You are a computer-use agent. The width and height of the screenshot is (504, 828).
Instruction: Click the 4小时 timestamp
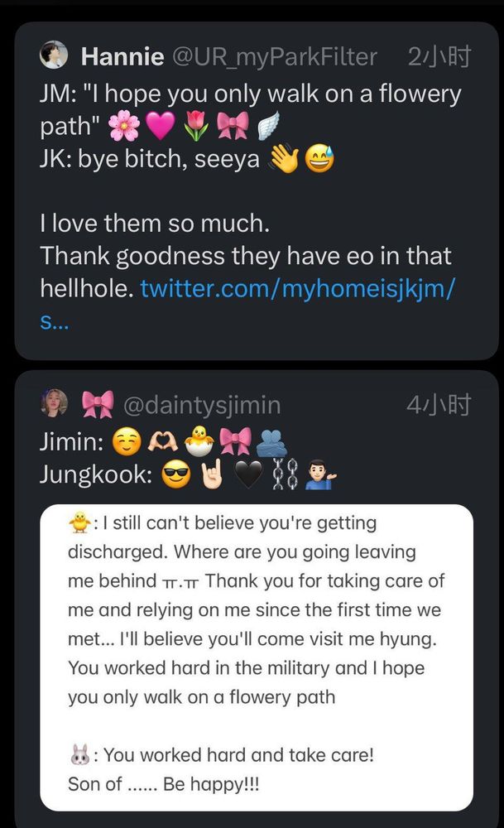click(439, 405)
